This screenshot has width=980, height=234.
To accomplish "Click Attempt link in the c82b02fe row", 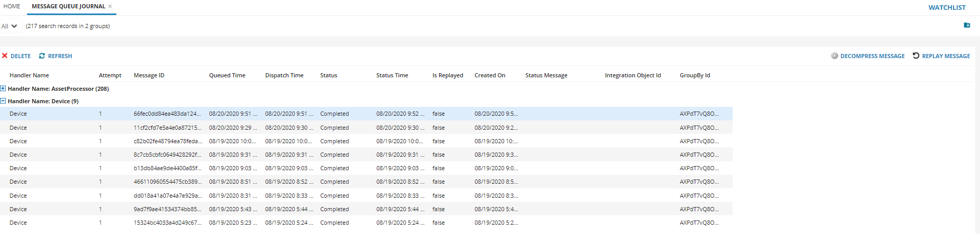I will coord(100,141).
